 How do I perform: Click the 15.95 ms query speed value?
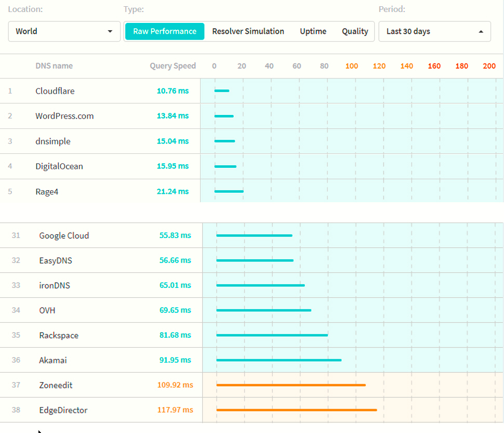tap(173, 166)
